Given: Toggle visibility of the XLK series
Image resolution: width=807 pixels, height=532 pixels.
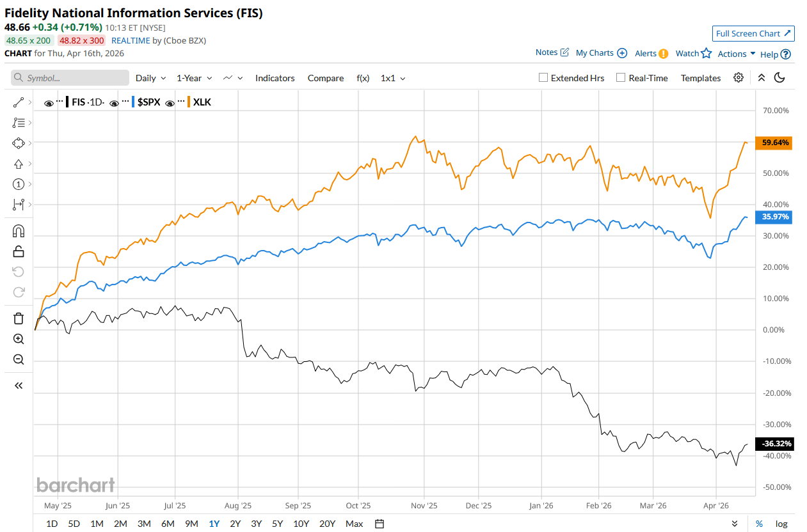Looking at the screenshot, I should pyautogui.click(x=171, y=102).
